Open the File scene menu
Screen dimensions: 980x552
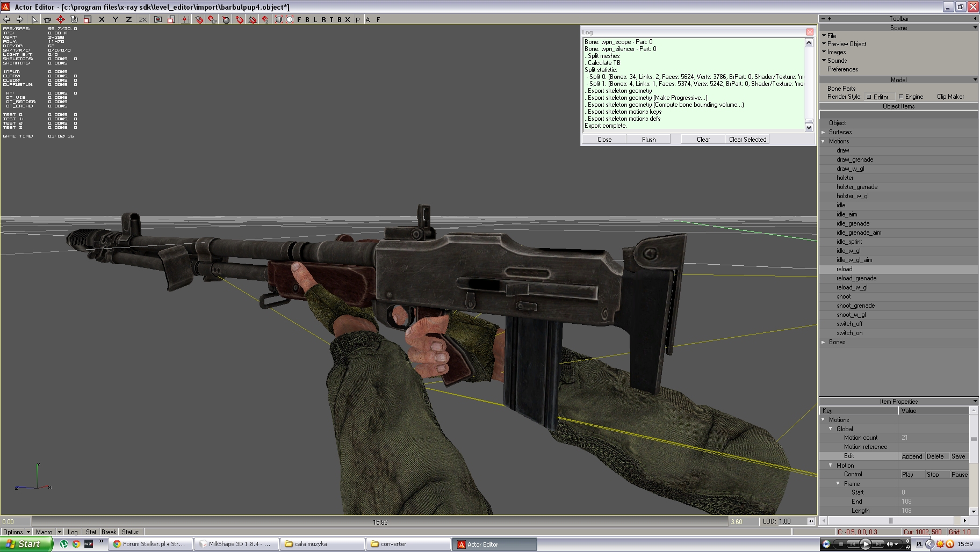click(832, 35)
